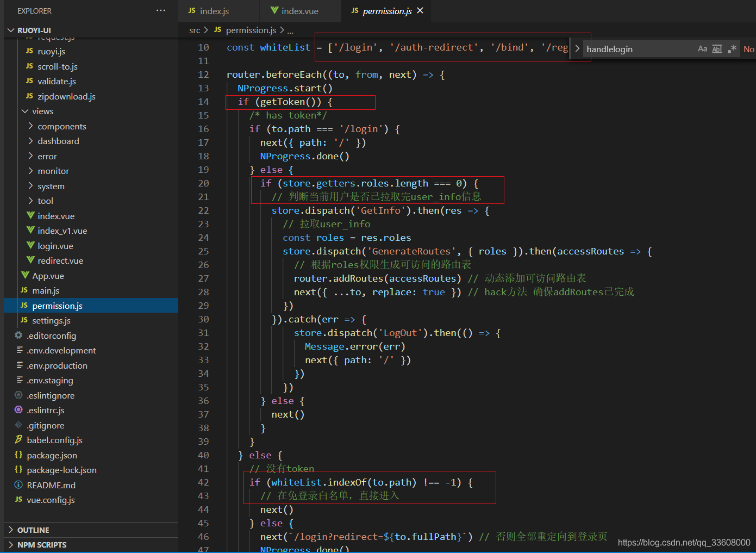Viewport: 756px width, 553px height.
Task: Click the breadcrumb ellipsis symbol segment
Action: tap(290, 30)
